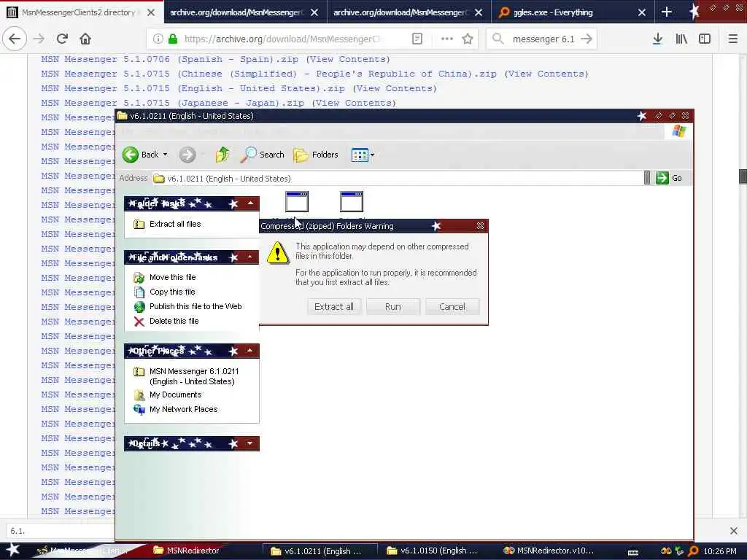
Task: Click the Go button beside address bar
Action: coord(669,178)
